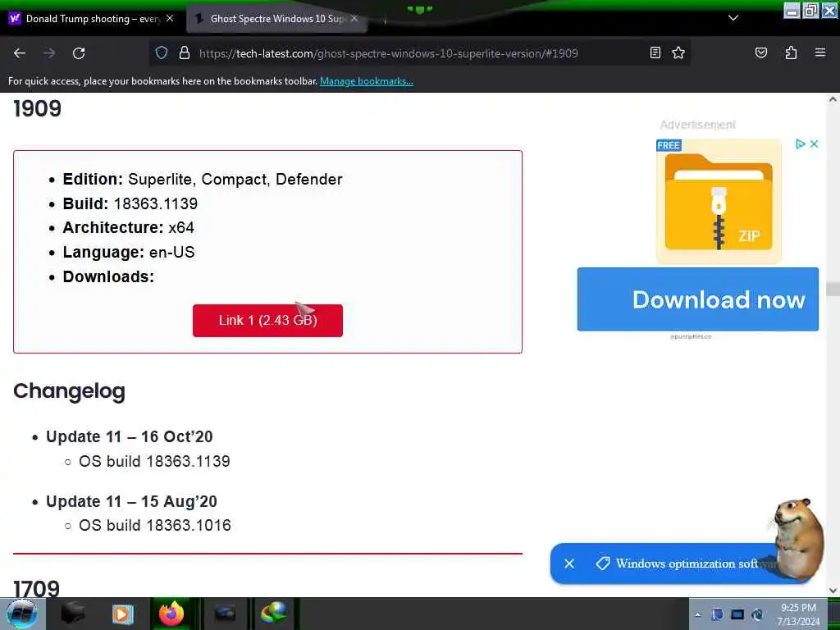Click the rightmost system tray icon
The image size is (840, 630).
pyautogui.click(x=757, y=614)
